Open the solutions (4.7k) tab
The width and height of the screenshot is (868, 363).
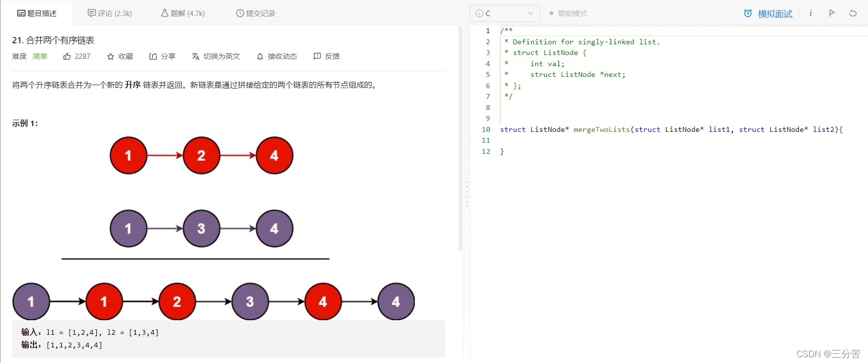click(183, 13)
